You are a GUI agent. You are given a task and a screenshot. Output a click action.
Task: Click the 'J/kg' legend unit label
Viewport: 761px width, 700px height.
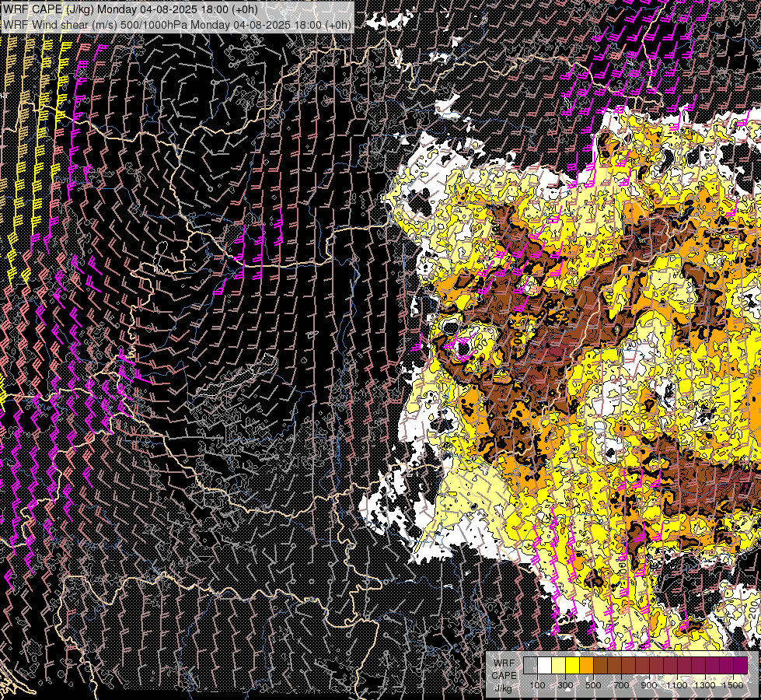503,688
